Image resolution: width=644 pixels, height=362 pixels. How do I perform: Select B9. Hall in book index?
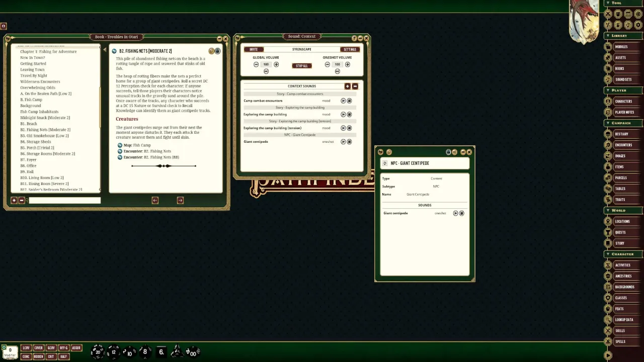pyautogui.click(x=27, y=172)
